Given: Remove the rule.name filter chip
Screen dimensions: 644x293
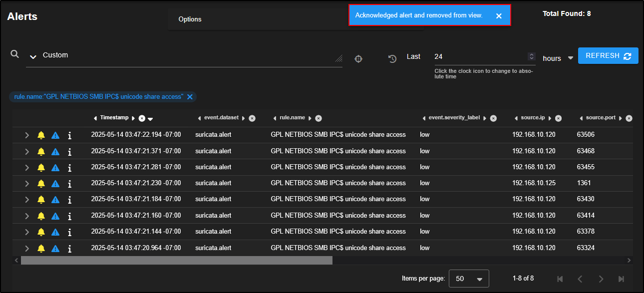Looking at the screenshot, I should tap(190, 97).
